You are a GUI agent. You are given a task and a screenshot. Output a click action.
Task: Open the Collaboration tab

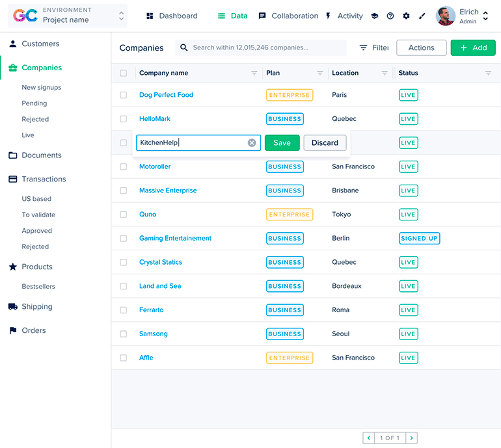(x=288, y=16)
